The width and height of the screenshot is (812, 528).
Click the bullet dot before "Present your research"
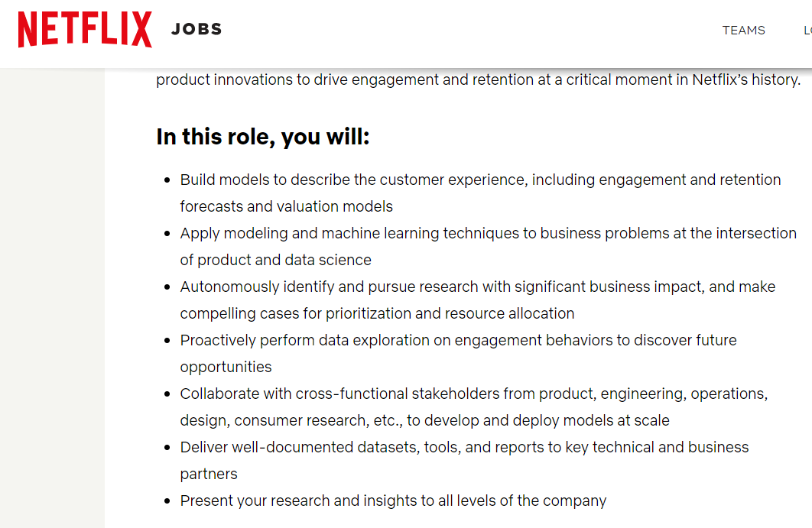tap(167, 501)
